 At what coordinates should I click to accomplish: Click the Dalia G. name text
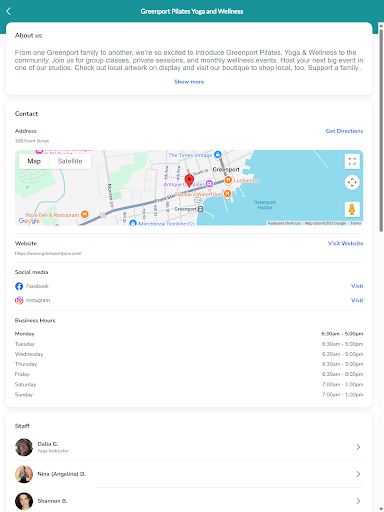[48, 444]
